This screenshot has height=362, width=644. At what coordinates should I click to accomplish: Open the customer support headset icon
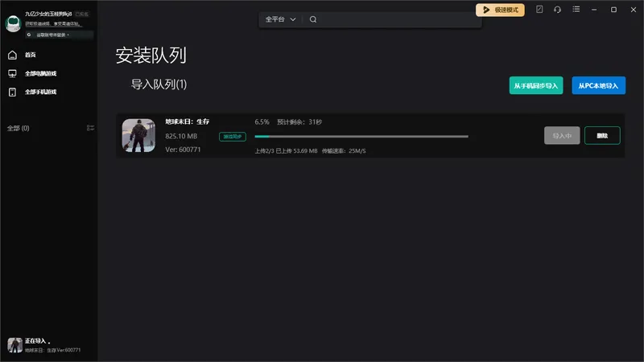pos(557,10)
